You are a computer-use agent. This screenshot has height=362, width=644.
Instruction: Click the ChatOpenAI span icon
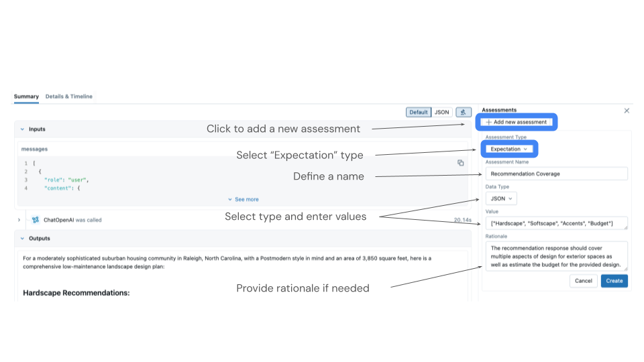(x=36, y=220)
